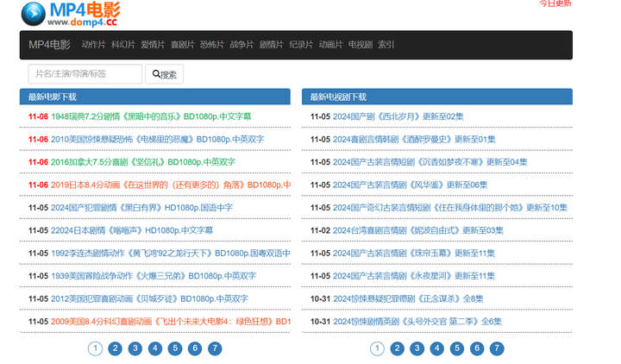Viewport: 621px width, 364px height.
Task: Open 1992李连杰《黄飞鸿'92之龙行天下》 link
Action: 170,254
